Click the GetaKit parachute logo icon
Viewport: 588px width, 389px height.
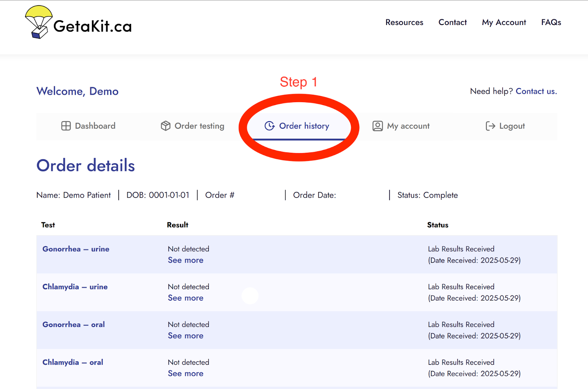[x=38, y=22]
